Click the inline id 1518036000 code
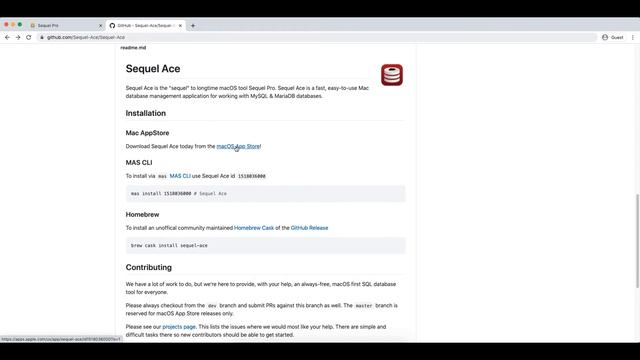This screenshot has width=640, height=360. point(251,176)
